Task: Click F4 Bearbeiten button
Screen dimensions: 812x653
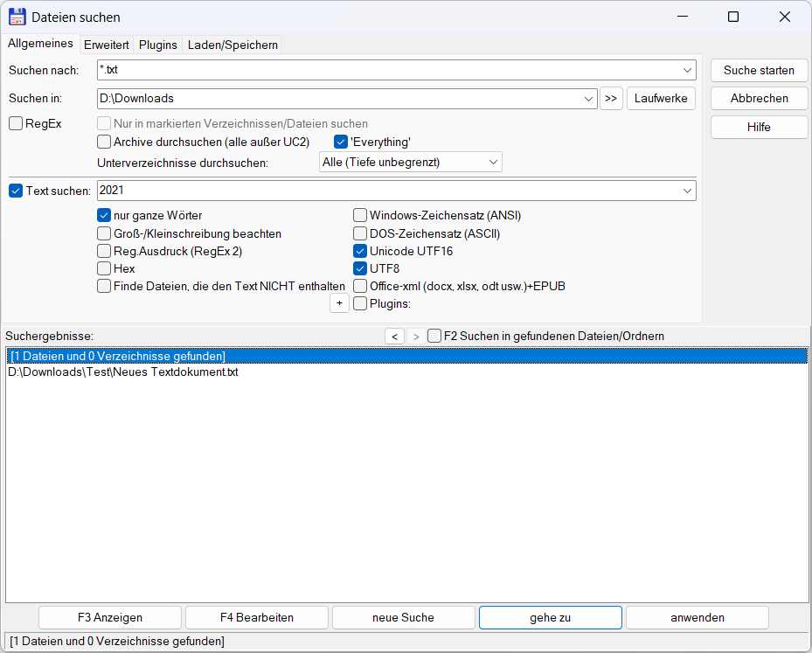Action: [x=257, y=618]
